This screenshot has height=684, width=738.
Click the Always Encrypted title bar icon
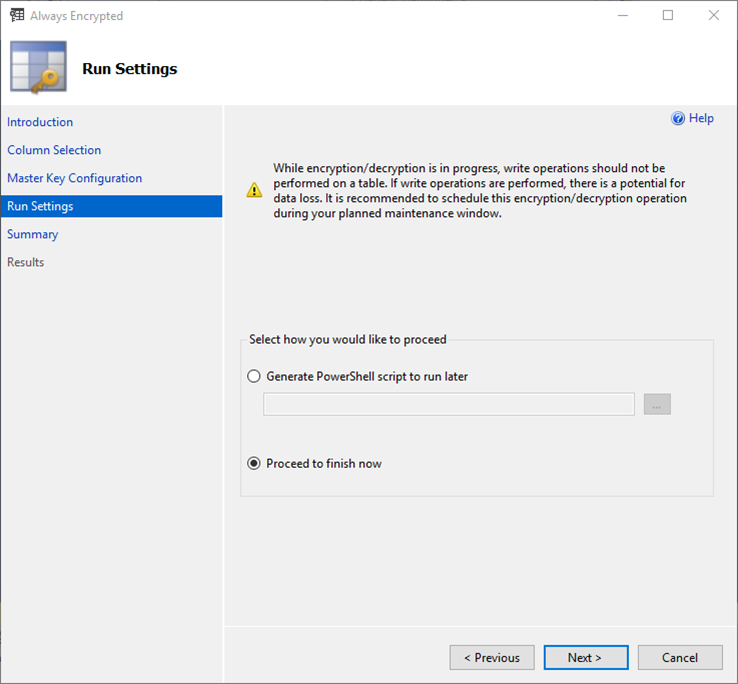click(16, 15)
